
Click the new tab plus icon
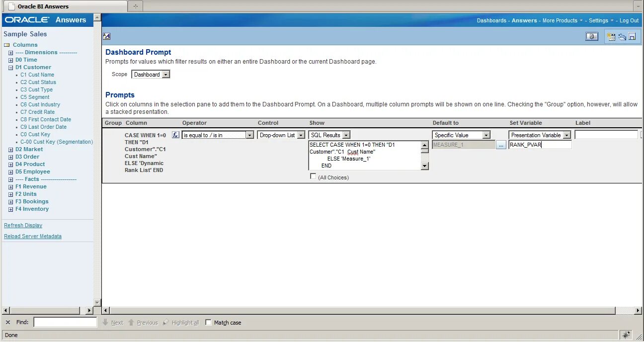(135, 6)
